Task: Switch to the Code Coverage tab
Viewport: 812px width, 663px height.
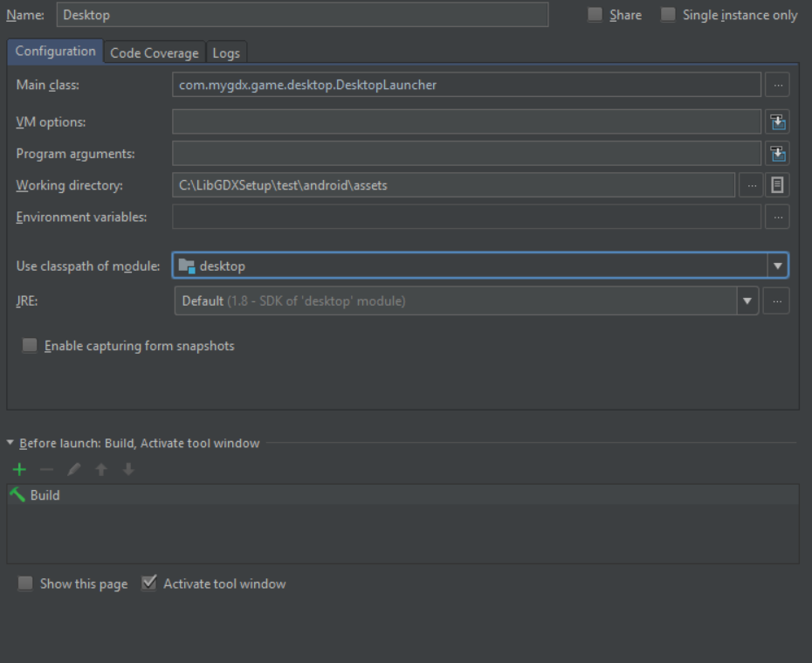Action: click(155, 52)
